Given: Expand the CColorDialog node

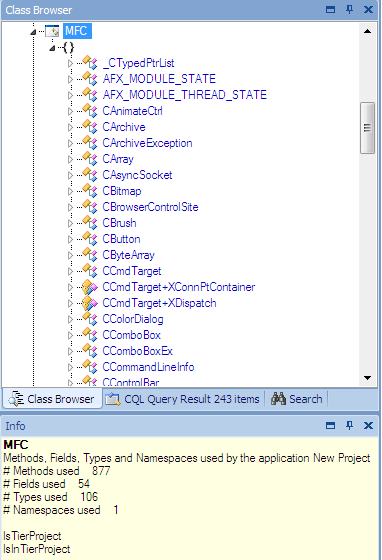Looking at the screenshot, I should pyautogui.click(x=70, y=319).
